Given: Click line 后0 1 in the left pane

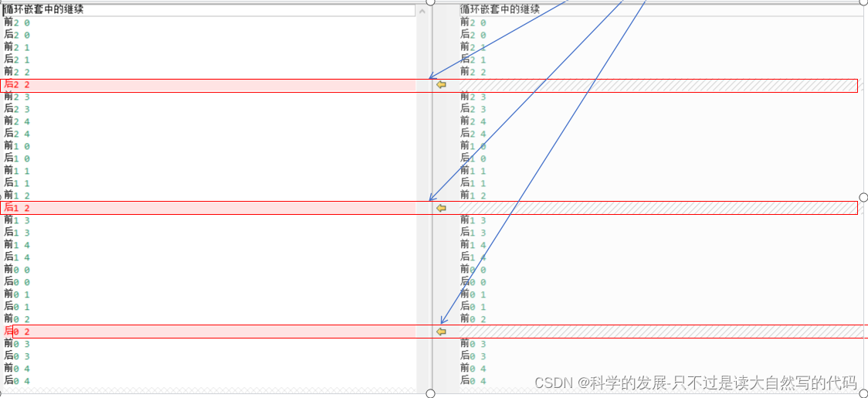Looking at the screenshot, I should tap(17, 307).
